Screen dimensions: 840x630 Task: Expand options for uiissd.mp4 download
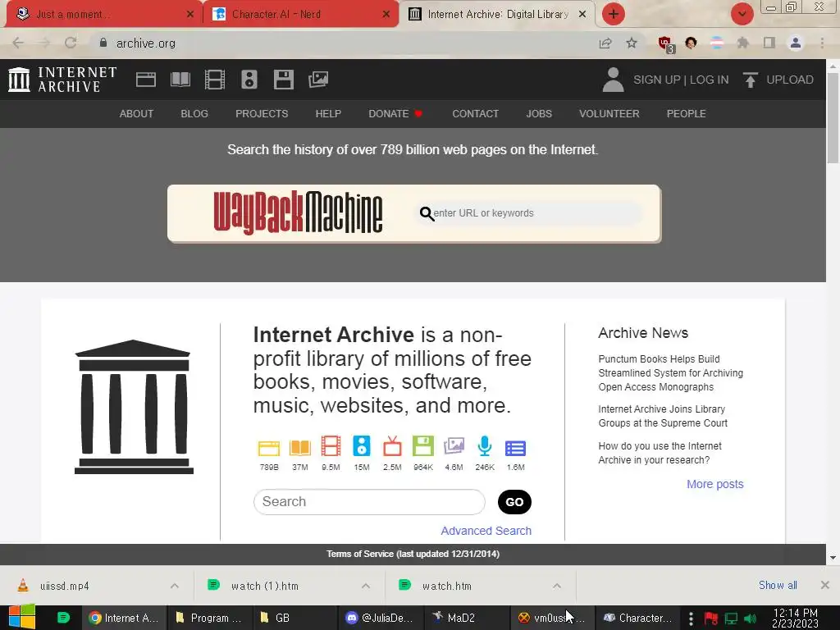tap(175, 586)
